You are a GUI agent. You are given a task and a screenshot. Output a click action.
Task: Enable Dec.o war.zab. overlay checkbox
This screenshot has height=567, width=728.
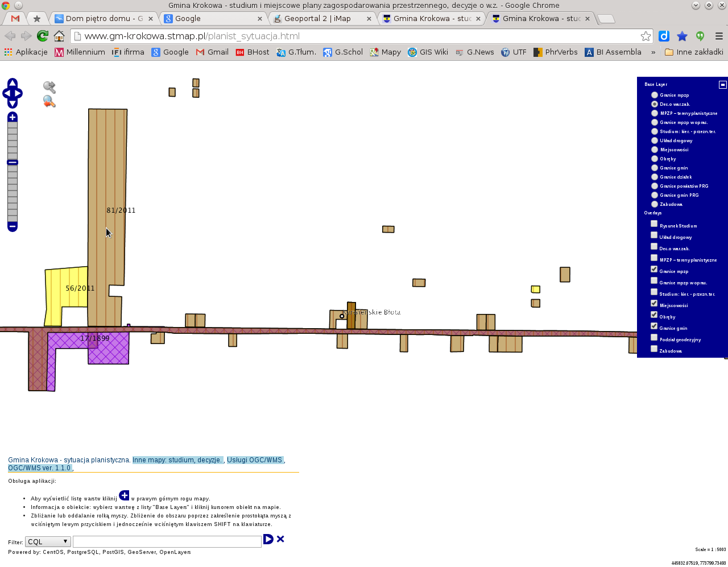[x=654, y=246]
